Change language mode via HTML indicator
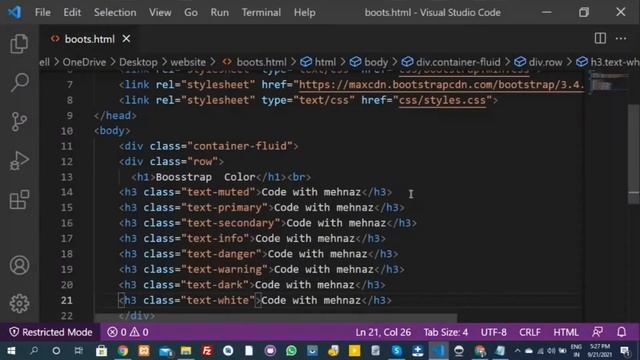The width and height of the screenshot is (640, 360). (x=566, y=332)
